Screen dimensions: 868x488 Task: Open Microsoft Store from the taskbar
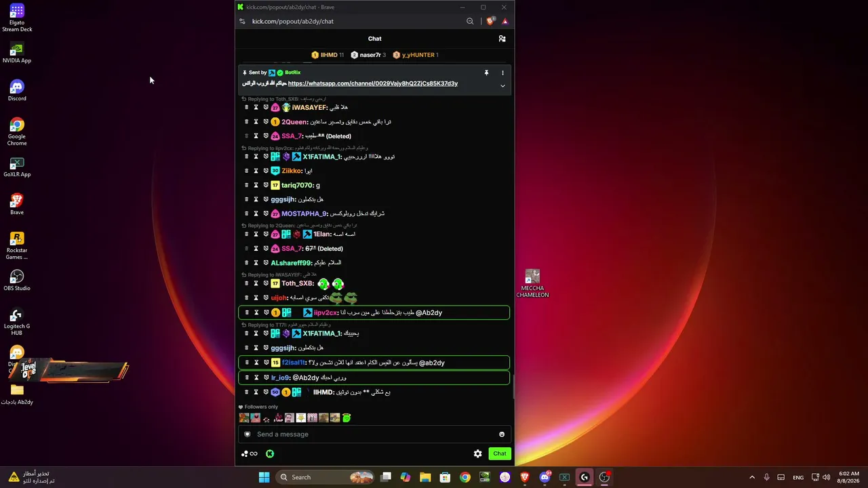coord(445,477)
